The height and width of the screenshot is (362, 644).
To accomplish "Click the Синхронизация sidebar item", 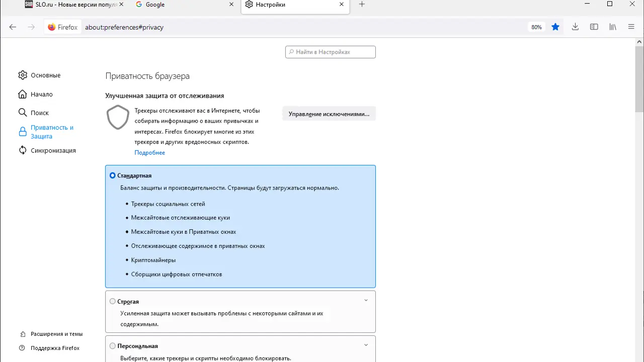I will coord(53,150).
